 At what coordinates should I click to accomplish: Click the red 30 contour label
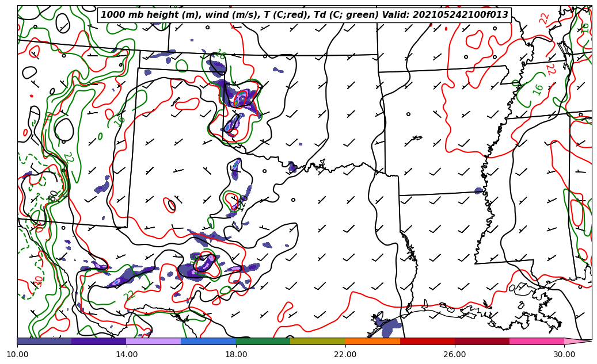38,281
